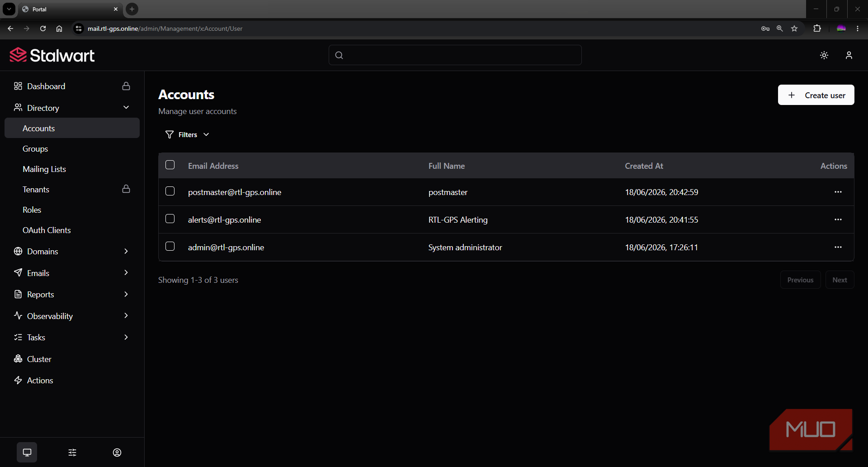This screenshot has width=868, height=467.
Task: Click the Create user button
Action: click(816, 95)
